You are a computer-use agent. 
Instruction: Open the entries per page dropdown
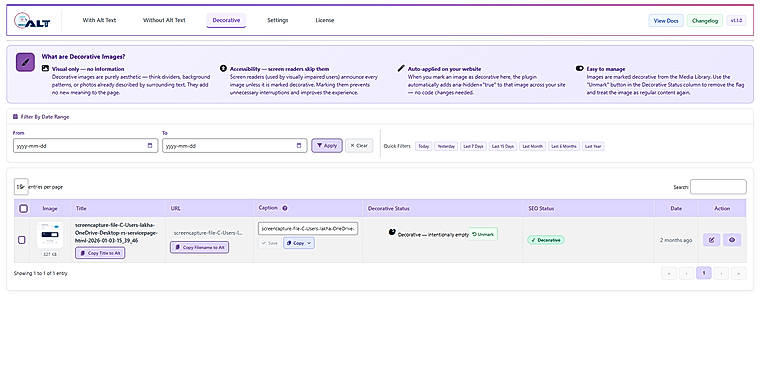coord(21,187)
